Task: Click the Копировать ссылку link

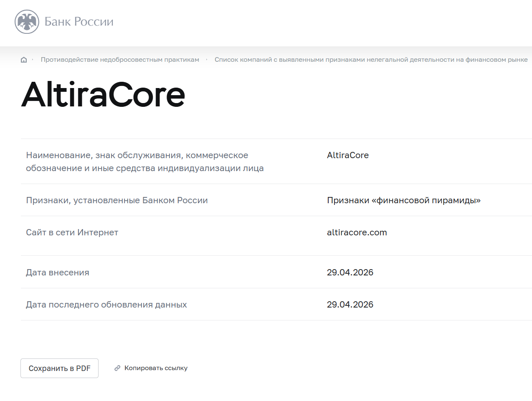Action: pos(156,368)
